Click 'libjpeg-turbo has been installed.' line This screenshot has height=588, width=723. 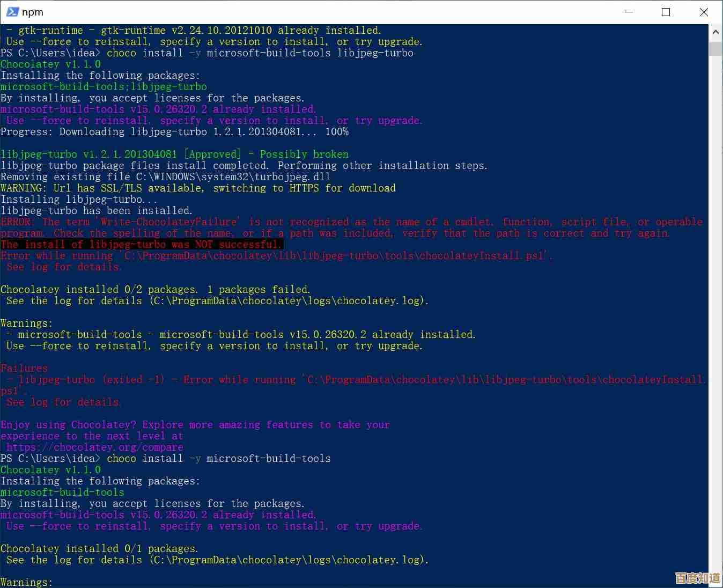coord(97,211)
